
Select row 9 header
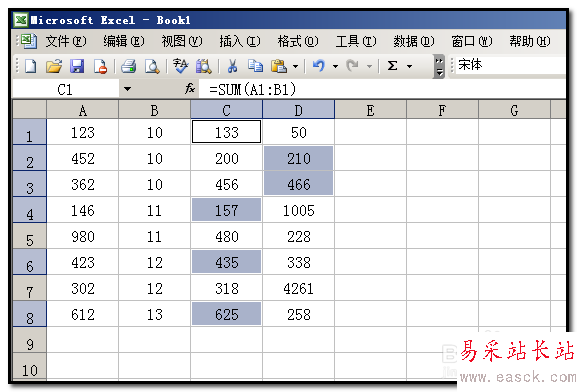(x=29, y=340)
